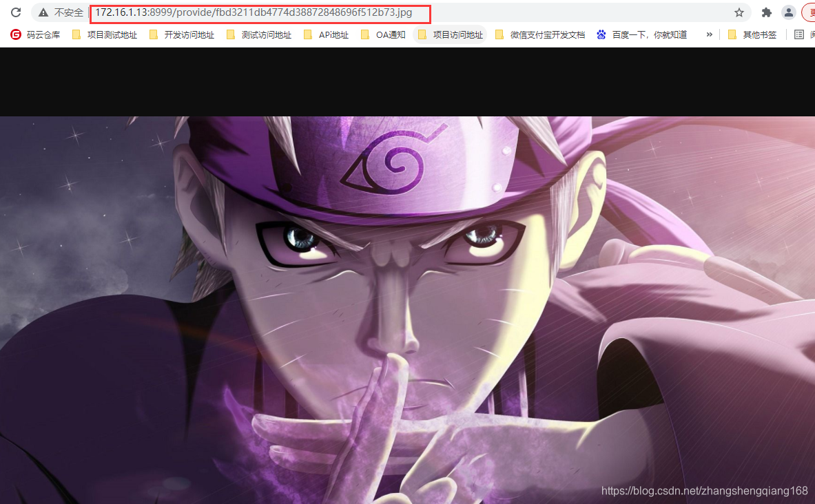Open the 其他书签 folder
This screenshot has height=504, width=815.
coord(752,35)
